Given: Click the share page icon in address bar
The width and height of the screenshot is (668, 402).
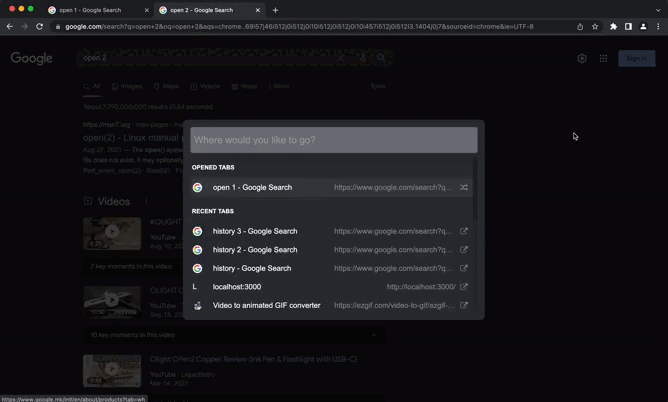Looking at the screenshot, I should [580, 26].
